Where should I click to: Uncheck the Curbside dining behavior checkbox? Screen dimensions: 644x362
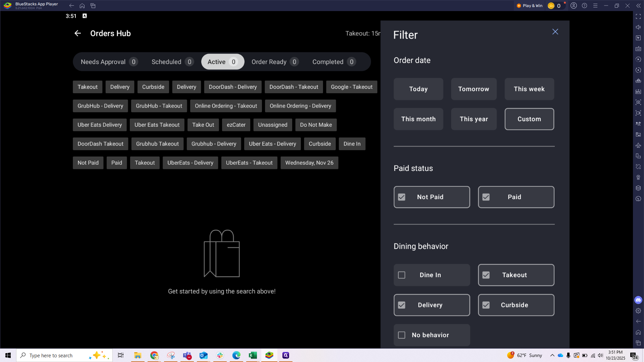coord(486,305)
